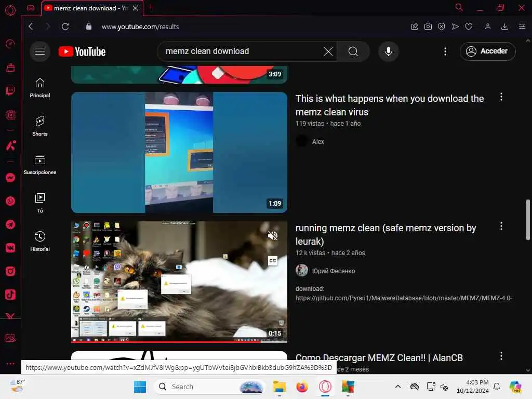532x399 pixels.
Task: Clear the YouTube search query
Action: 328,51
